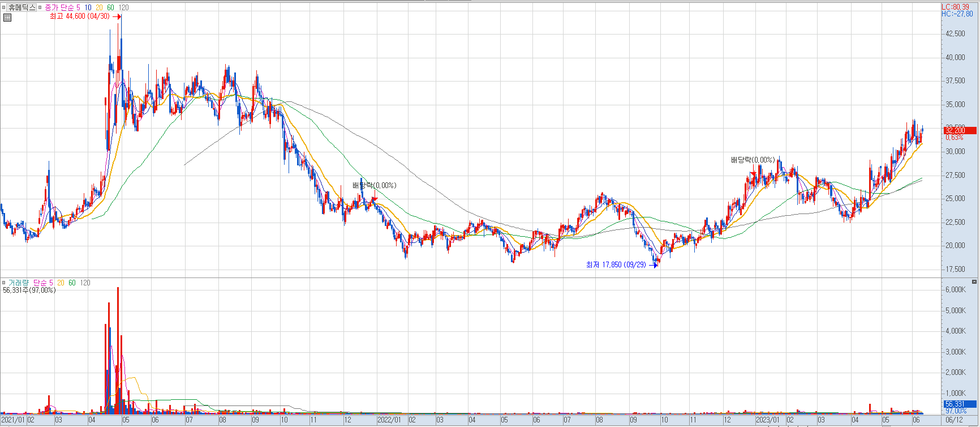The width and height of the screenshot is (980, 427).
Task: Toggle the square marker before 종가 단순
Action: point(40,7)
